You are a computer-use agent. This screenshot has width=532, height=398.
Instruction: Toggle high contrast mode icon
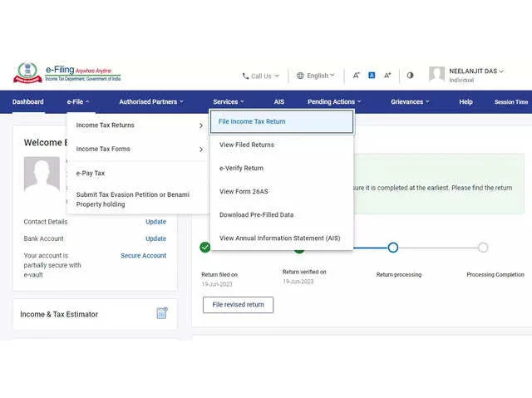point(410,76)
